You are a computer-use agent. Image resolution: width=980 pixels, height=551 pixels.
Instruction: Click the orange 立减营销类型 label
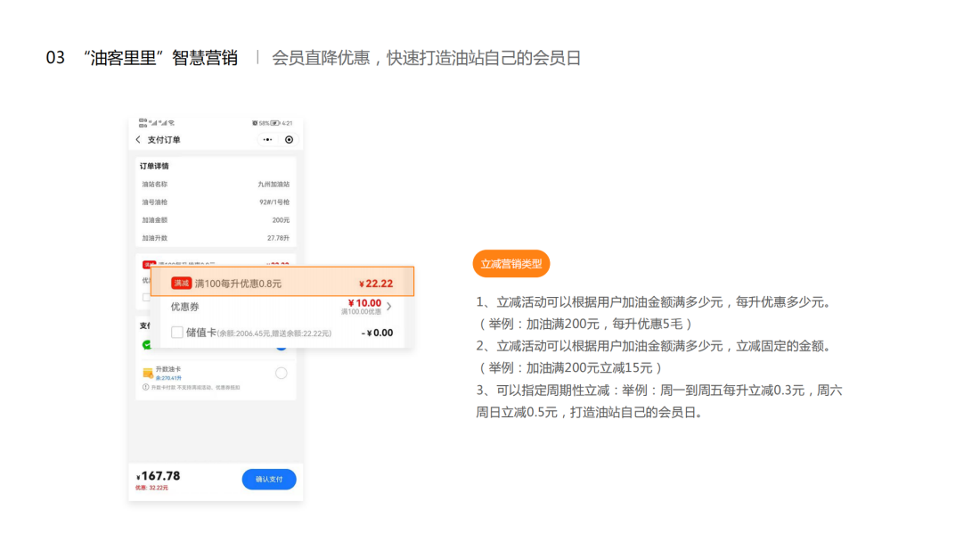point(511,264)
